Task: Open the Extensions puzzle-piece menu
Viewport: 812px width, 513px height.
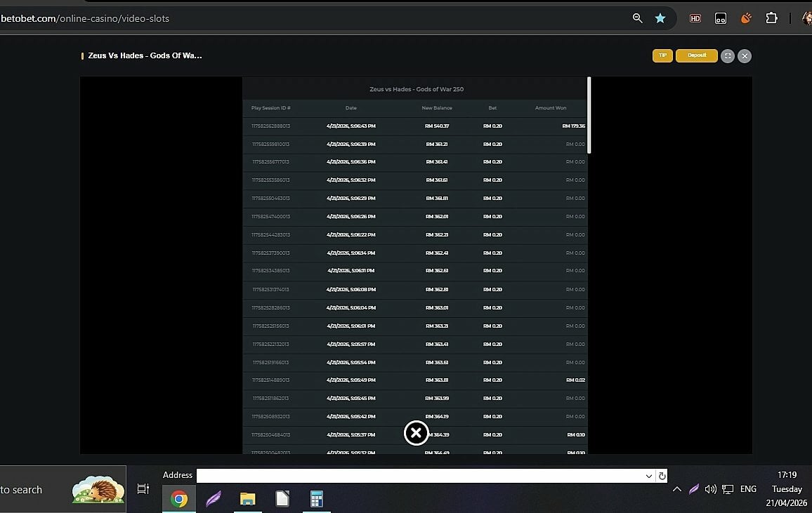Action: pos(771,18)
